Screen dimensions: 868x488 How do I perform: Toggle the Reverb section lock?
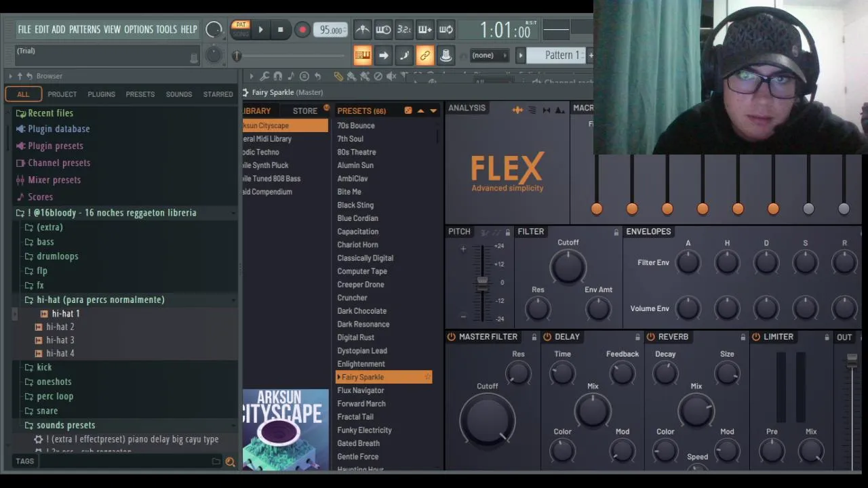tap(743, 337)
